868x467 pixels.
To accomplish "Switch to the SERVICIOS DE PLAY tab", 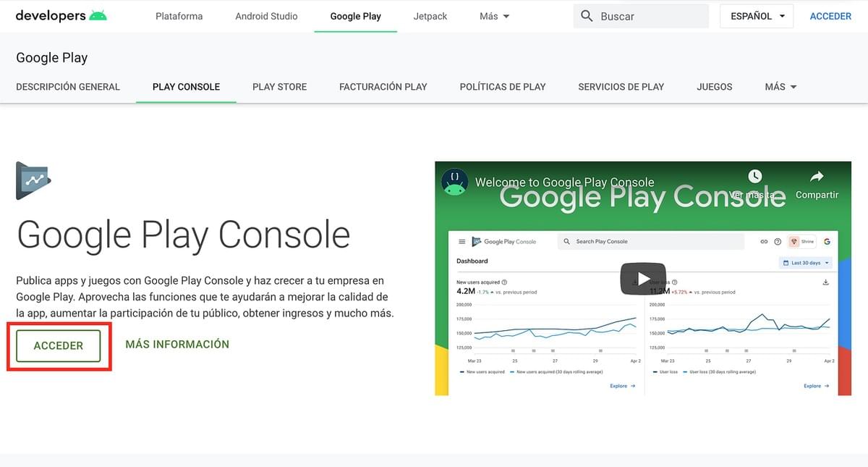I will point(621,87).
